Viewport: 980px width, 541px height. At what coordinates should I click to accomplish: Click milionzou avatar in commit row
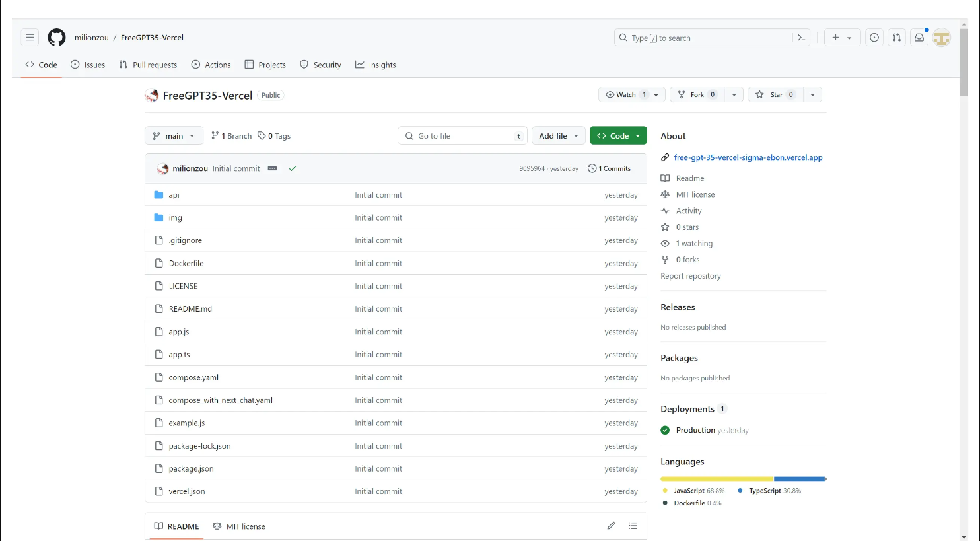click(x=162, y=168)
